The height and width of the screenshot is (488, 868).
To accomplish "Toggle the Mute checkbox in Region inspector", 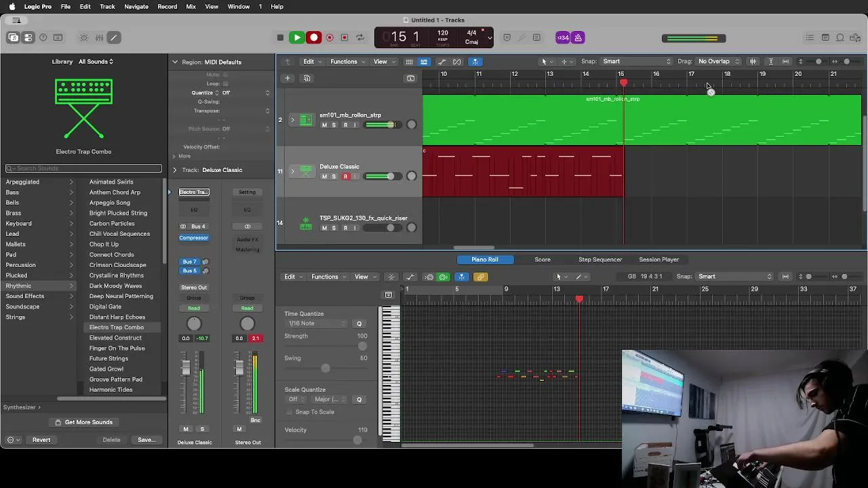I will pyautogui.click(x=226, y=75).
